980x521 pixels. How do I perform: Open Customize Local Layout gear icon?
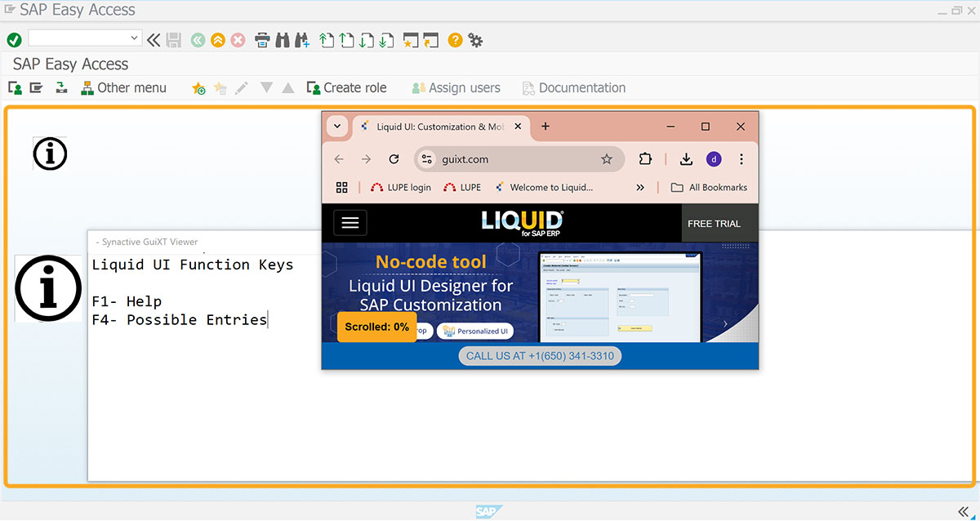point(475,39)
